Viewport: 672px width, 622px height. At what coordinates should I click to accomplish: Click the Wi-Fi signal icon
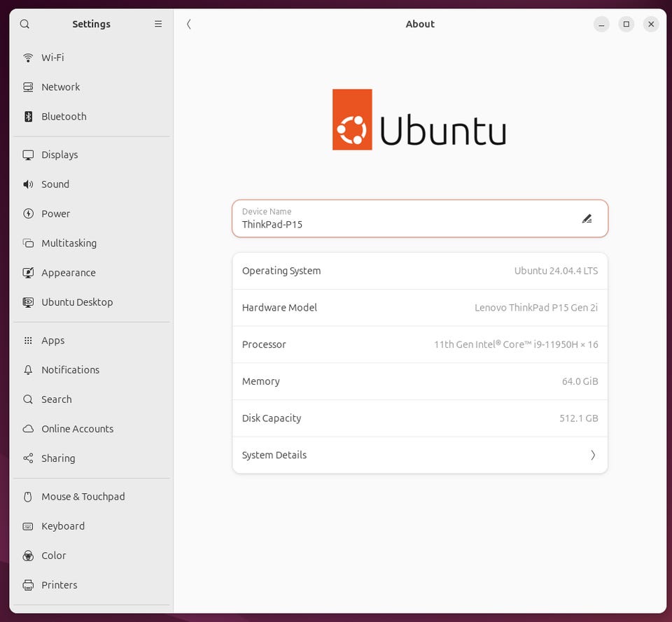coord(28,57)
